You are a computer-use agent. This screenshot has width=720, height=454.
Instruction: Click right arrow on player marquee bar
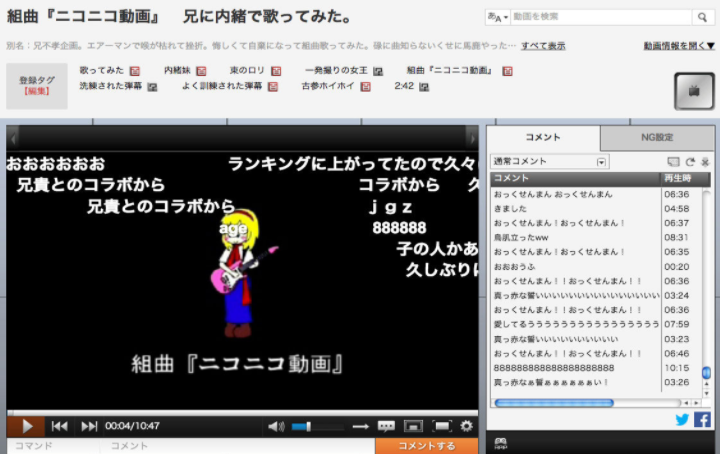coord(472,137)
